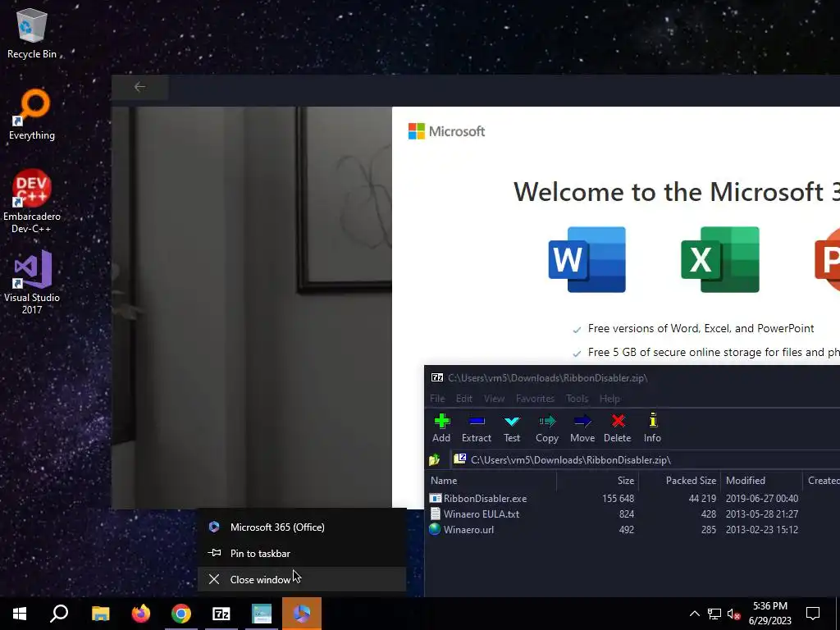Click the network icon in system tray
This screenshot has height=630, width=840.
[714, 614]
